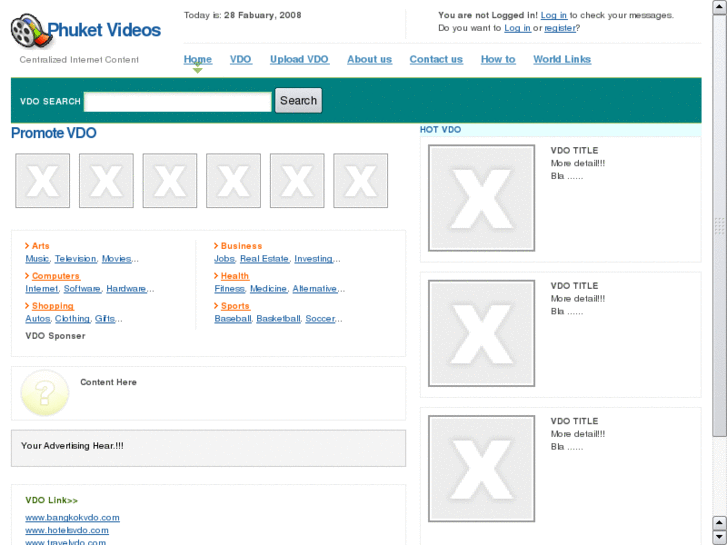
Task: Open the Computers category
Action: click(x=56, y=276)
